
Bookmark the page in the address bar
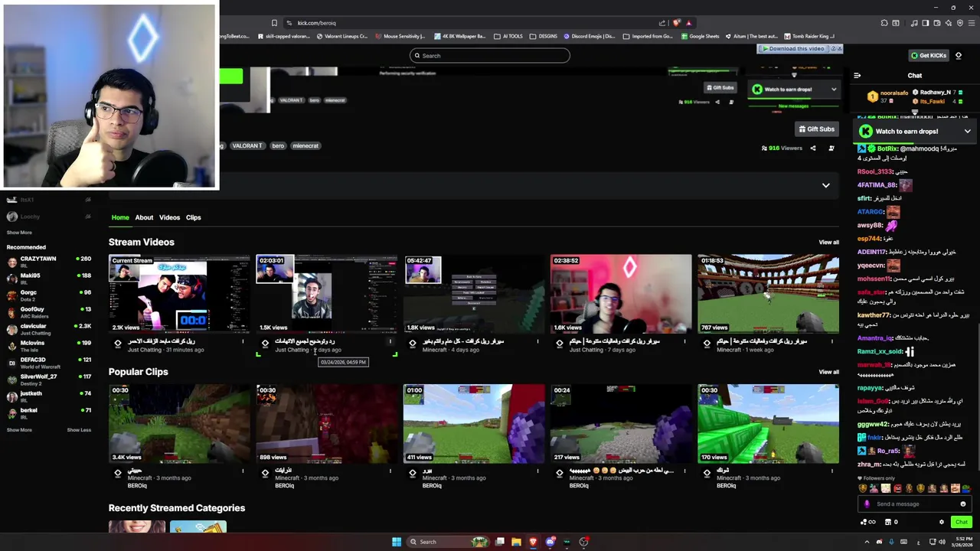point(275,23)
